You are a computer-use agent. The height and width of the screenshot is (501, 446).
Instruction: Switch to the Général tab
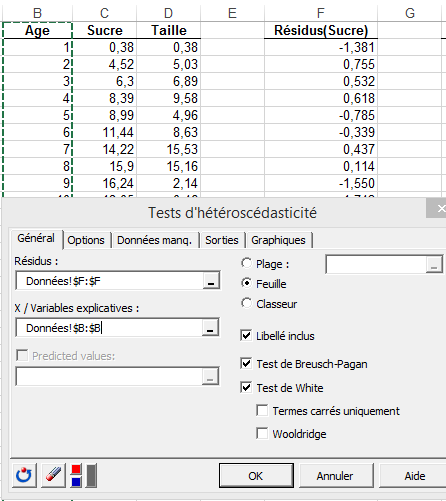point(36,239)
